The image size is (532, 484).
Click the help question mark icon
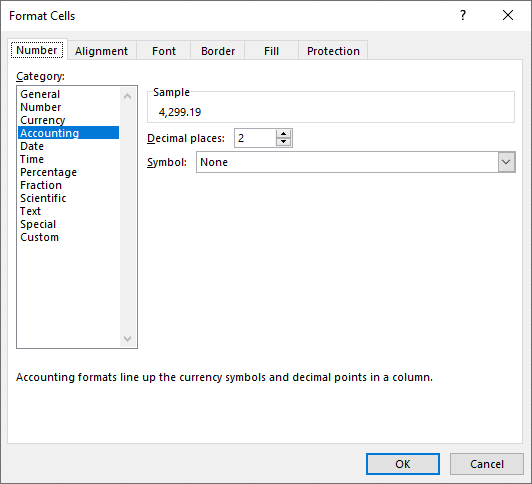point(463,15)
